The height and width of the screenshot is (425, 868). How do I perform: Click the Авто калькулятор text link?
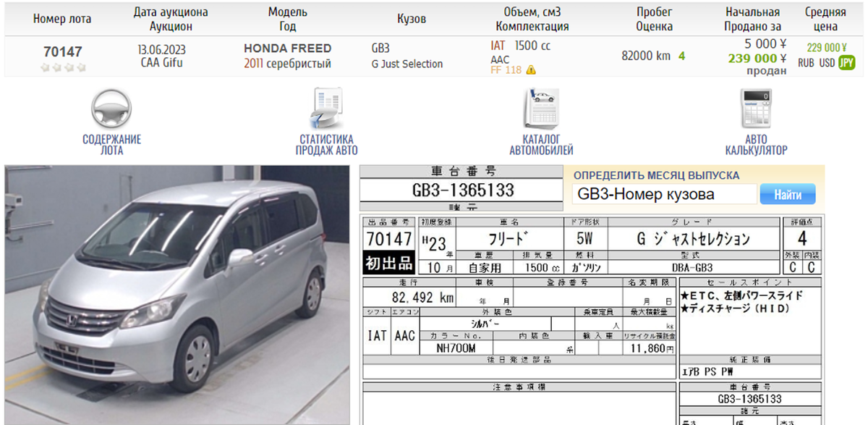[756, 145]
